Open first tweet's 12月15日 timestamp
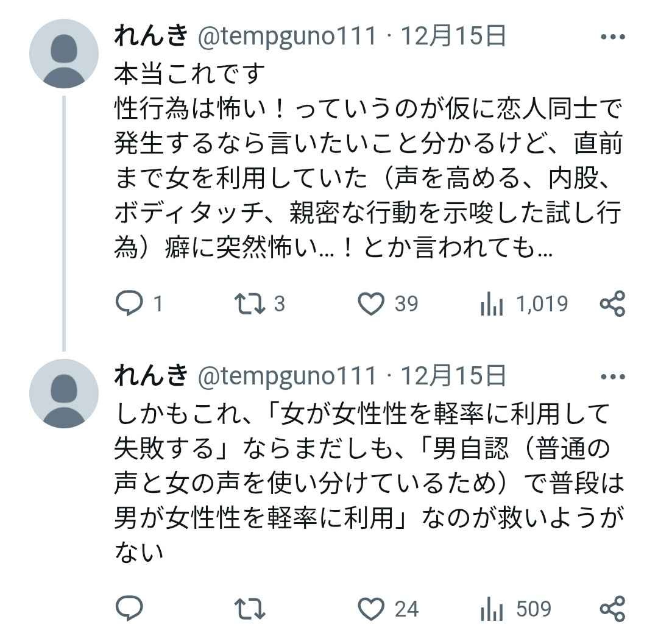 click(x=453, y=37)
